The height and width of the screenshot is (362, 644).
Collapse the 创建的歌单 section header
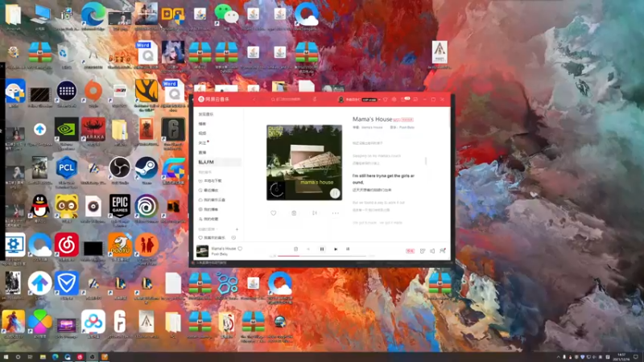click(208, 229)
